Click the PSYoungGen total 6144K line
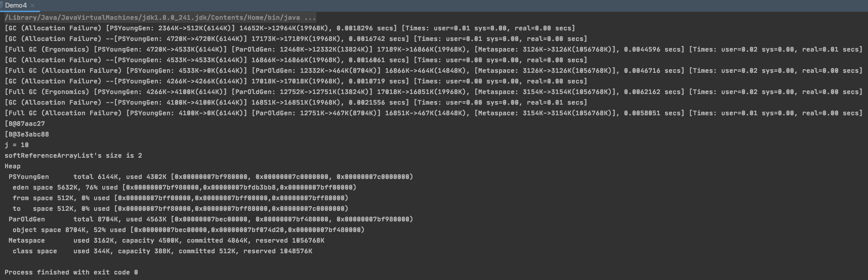The width and height of the screenshot is (868, 280). (210, 177)
